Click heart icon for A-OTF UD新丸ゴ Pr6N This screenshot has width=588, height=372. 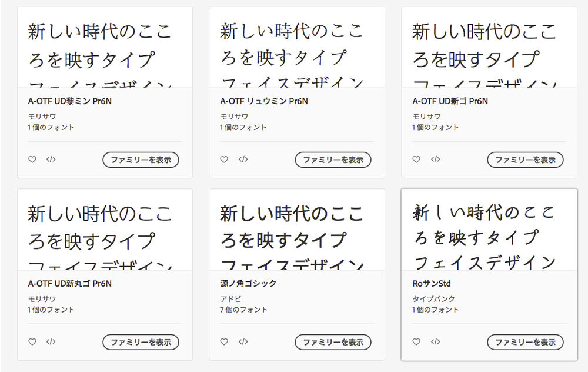point(32,341)
